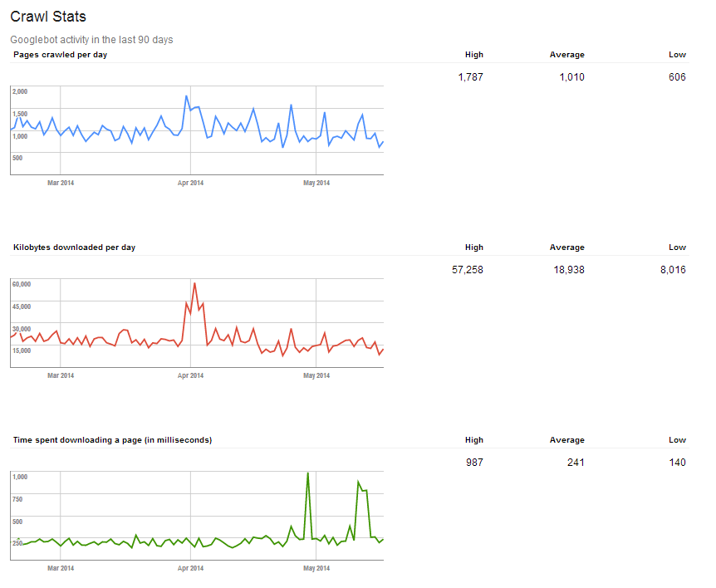Click the 2,000 axis label in blue chart
This screenshot has height=588, width=716.
20,91
